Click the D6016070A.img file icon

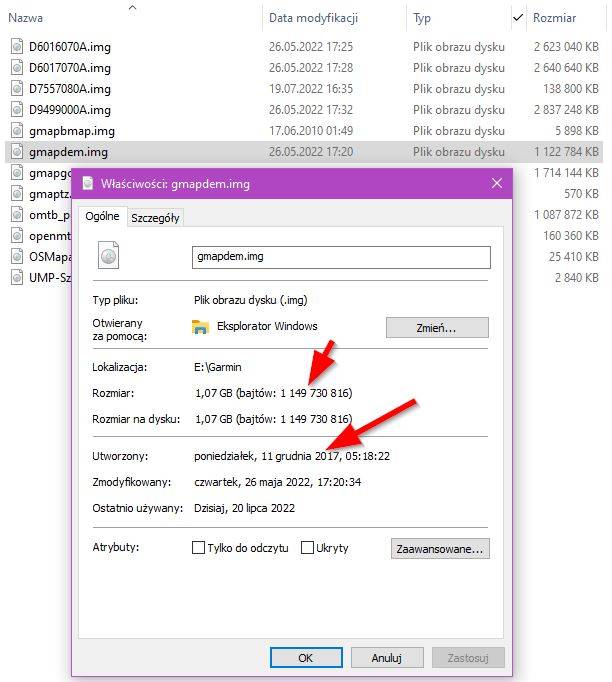coord(17,46)
